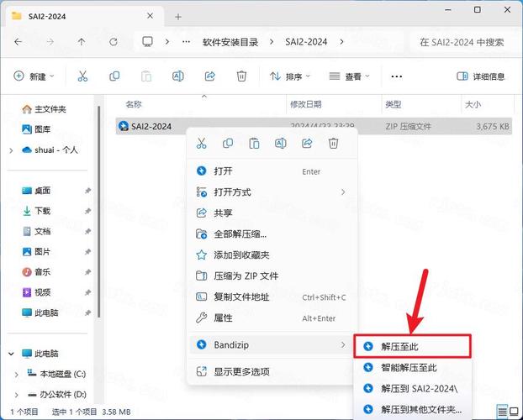Click the Rename icon in the Explorer toolbar
523x420 pixels.
(x=177, y=76)
